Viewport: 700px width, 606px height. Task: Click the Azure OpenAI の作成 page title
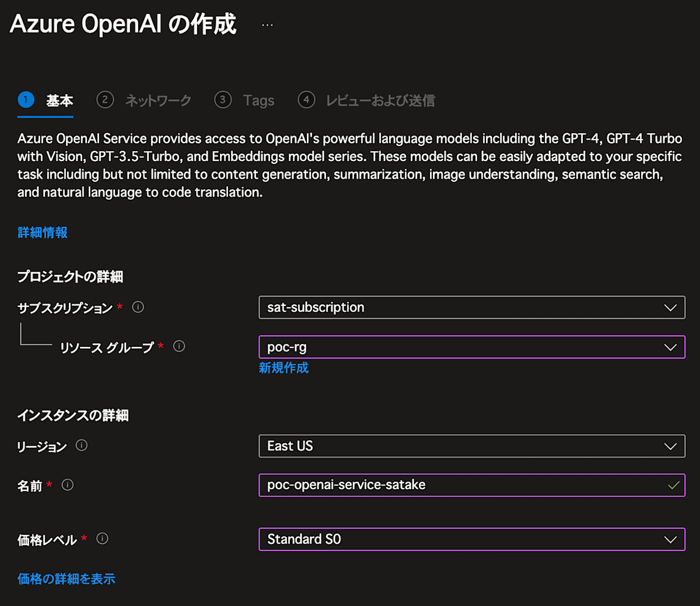[x=123, y=25]
